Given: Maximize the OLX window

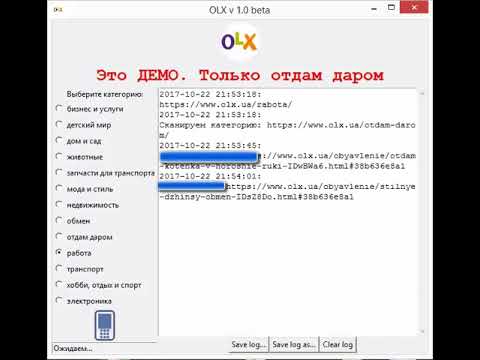Looking at the screenshot, I should 391,8.
